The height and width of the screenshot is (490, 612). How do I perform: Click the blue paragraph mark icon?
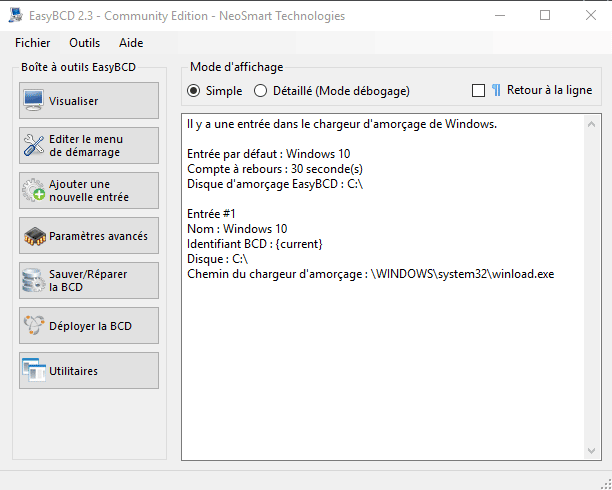496,90
